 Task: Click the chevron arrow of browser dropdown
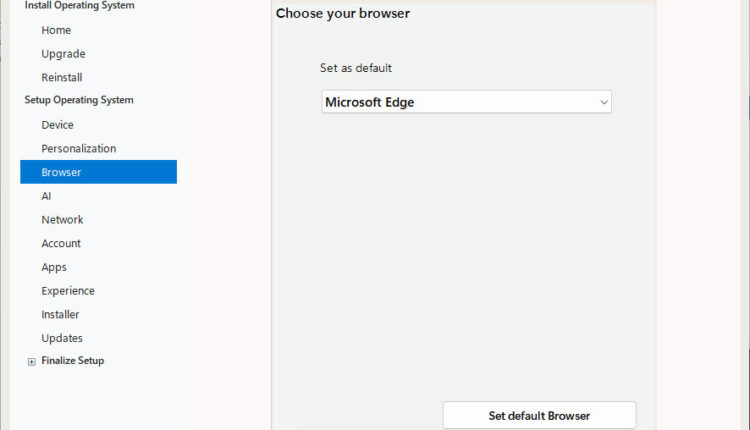[603, 102]
